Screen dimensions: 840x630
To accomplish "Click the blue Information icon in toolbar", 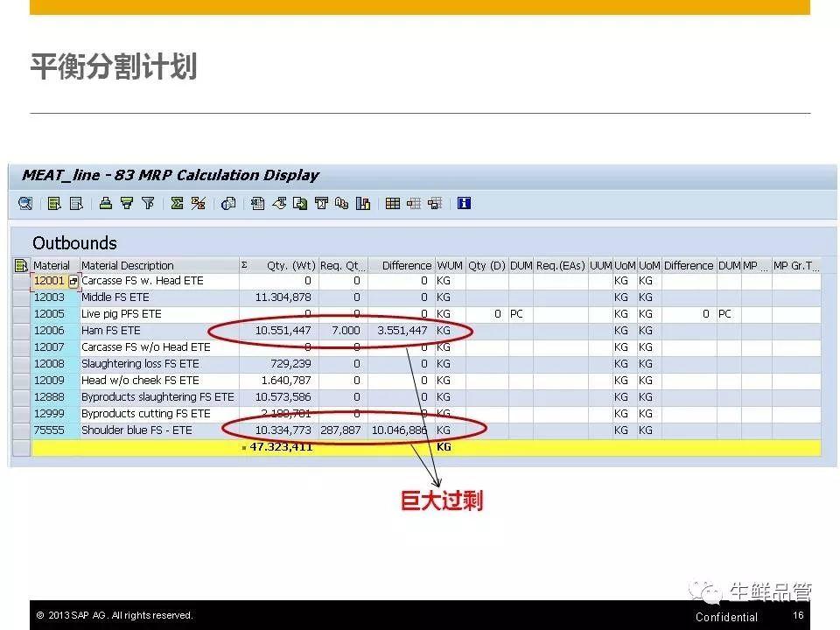I will point(464,203).
